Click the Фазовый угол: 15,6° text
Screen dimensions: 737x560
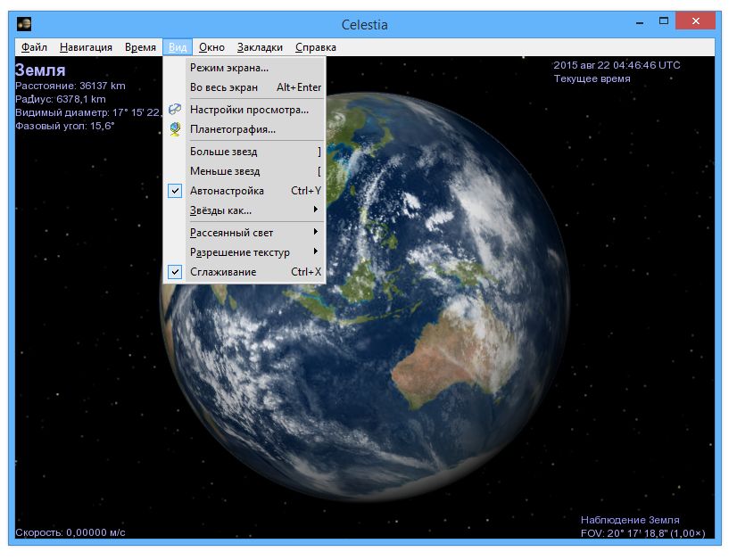[x=65, y=126]
